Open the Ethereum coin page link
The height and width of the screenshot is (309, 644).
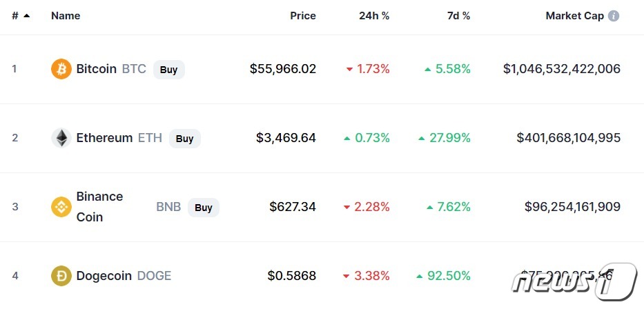(104, 138)
